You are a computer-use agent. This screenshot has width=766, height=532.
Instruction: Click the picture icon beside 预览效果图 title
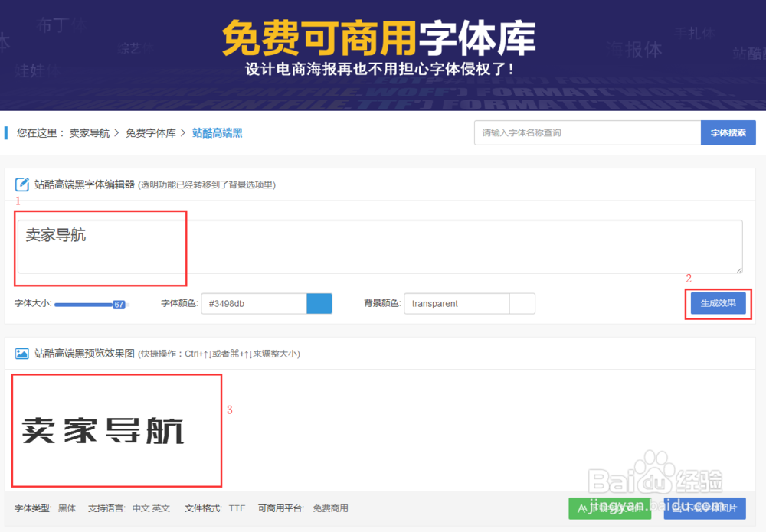(21, 354)
